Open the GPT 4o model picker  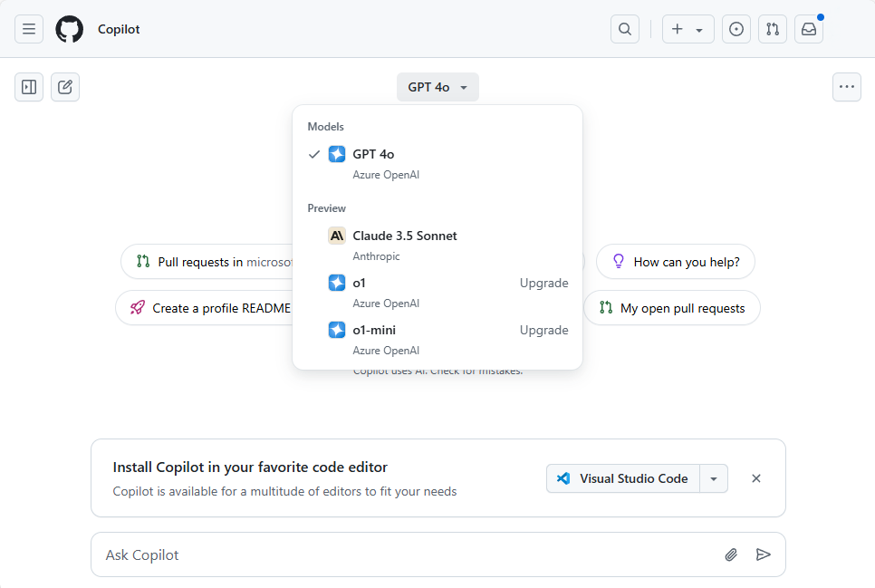pos(437,86)
